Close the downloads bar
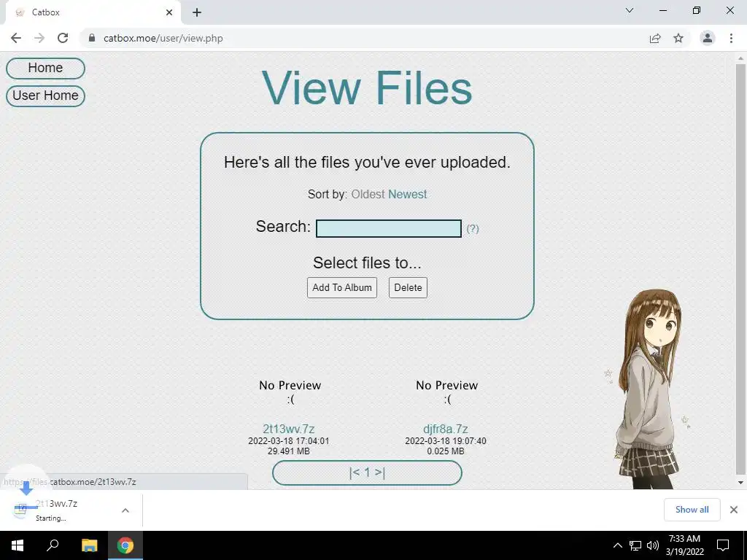 pos(734,510)
